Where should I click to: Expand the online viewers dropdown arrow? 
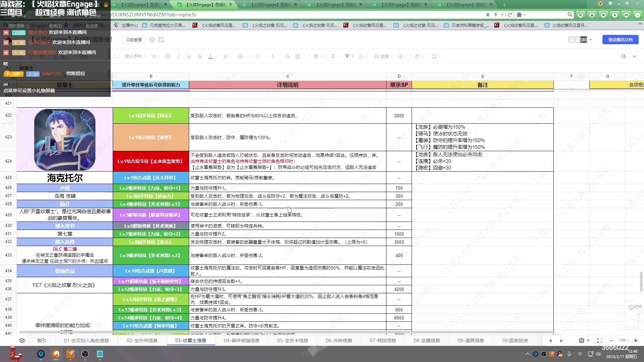[591, 40]
